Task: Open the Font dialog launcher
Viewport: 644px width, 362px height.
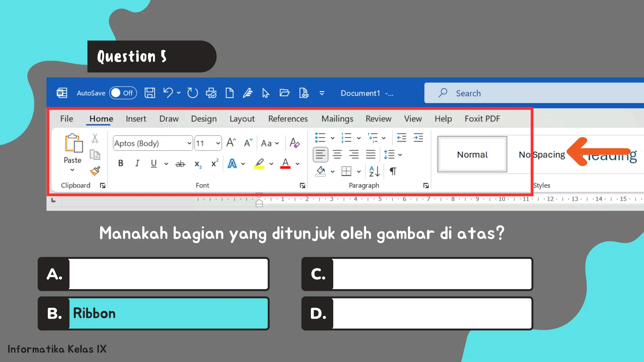Action: click(x=303, y=186)
